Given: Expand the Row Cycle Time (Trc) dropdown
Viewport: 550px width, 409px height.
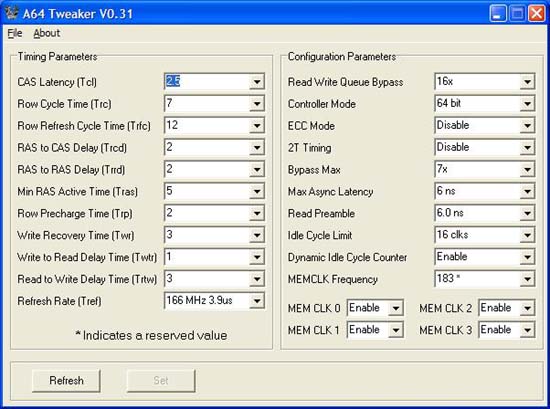Looking at the screenshot, I should [257, 104].
